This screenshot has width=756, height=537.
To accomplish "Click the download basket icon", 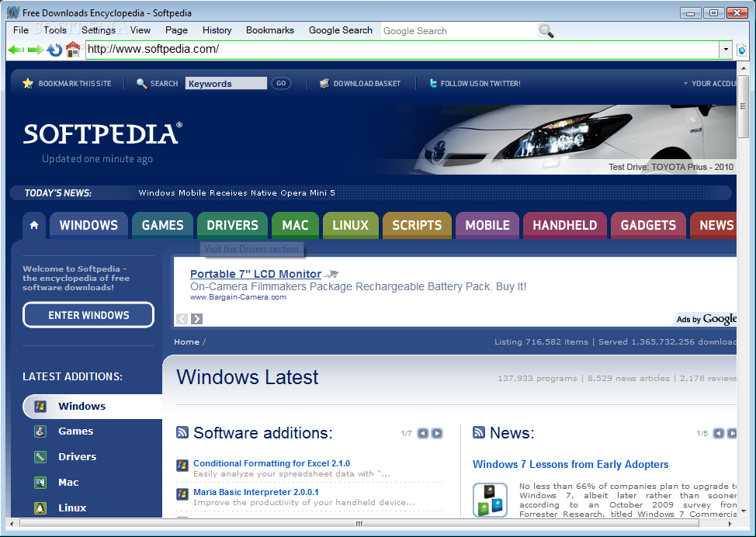I will tap(324, 83).
